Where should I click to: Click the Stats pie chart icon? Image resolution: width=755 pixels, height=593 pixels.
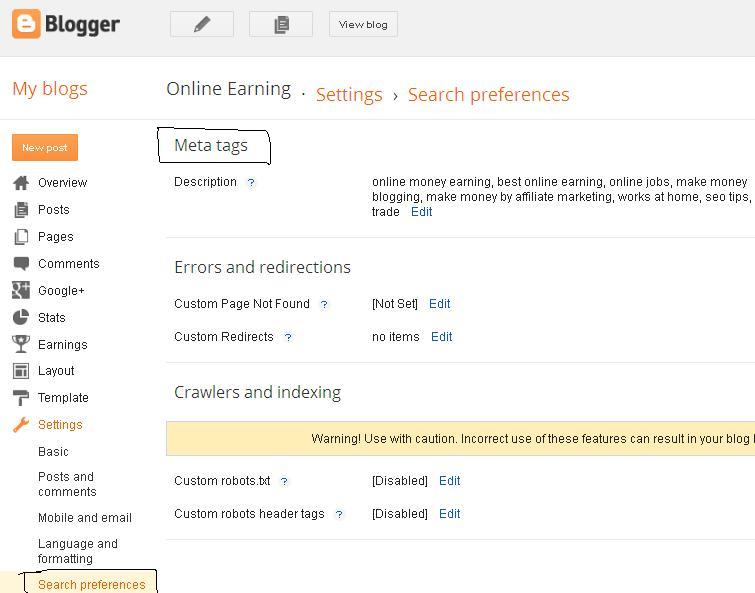pyautogui.click(x=21, y=318)
